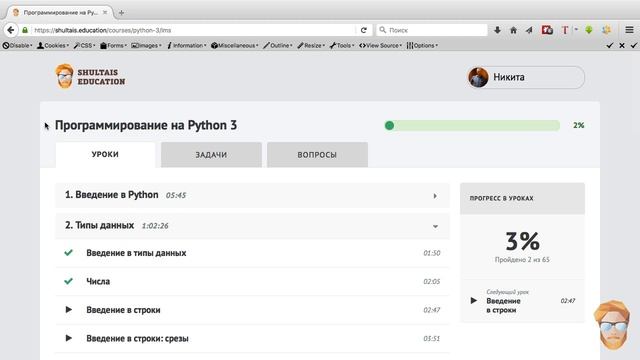The width and height of the screenshot is (640, 360).
Task: Click the red T extension icon
Action: click(565, 30)
